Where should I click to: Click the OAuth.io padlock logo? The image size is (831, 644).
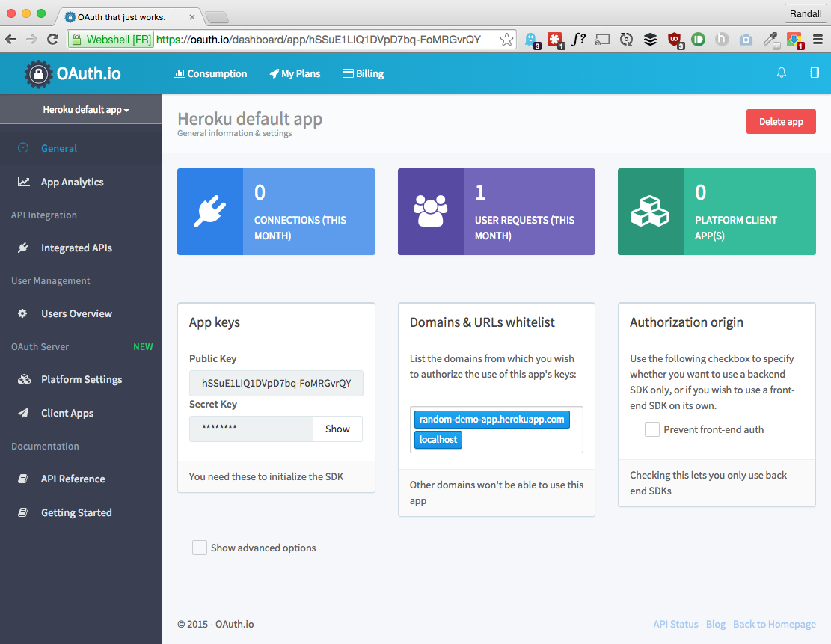coord(38,74)
